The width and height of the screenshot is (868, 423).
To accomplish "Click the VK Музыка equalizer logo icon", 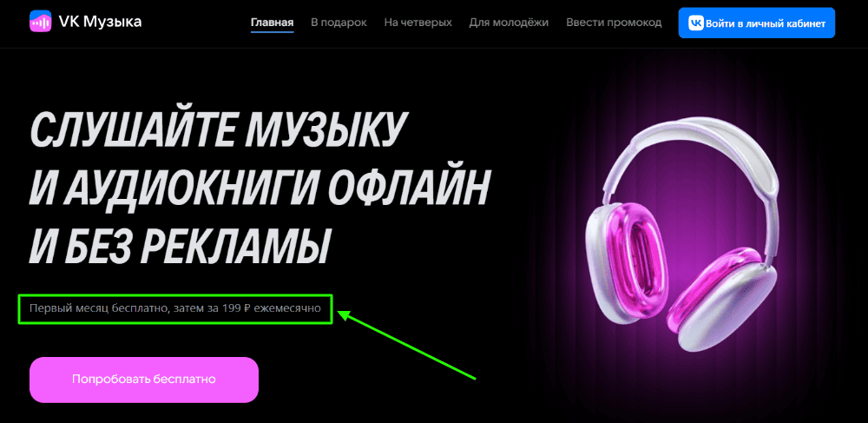I will click(41, 22).
